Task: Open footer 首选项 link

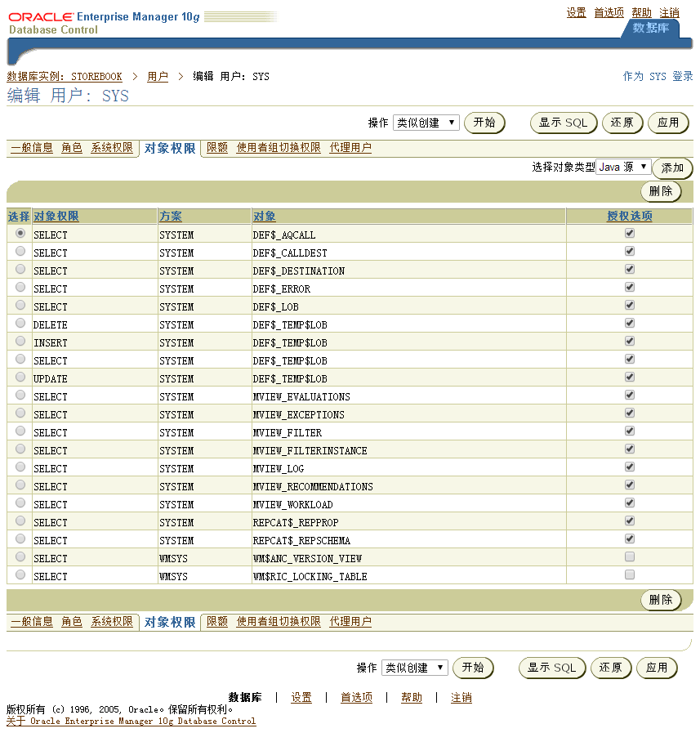Action: tap(357, 698)
